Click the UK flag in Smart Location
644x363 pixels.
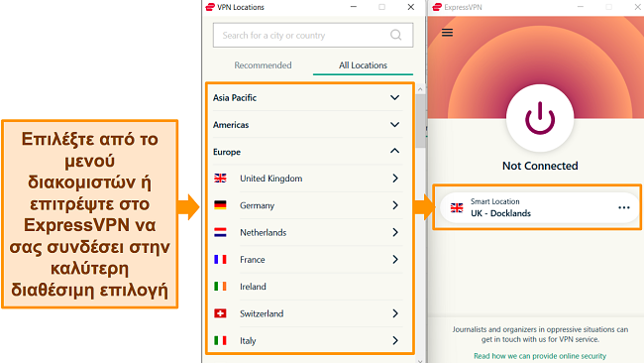click(457, 207)
